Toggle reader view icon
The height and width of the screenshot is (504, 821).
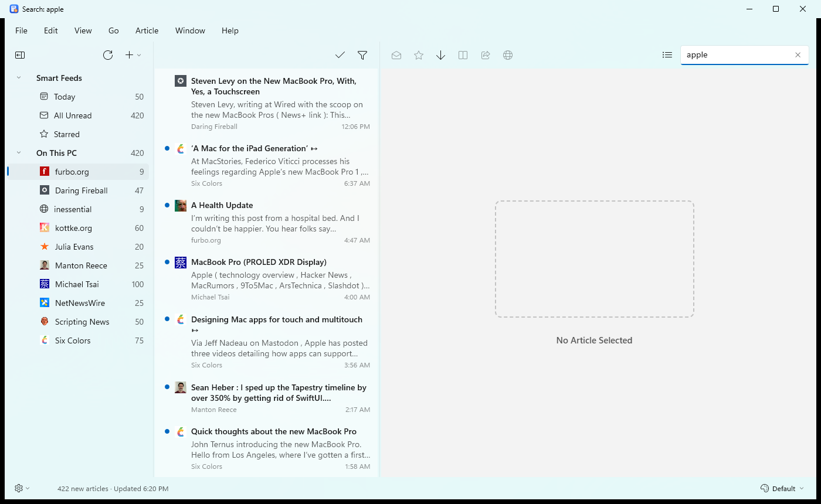pyautogui.click(x=463, y=55)
